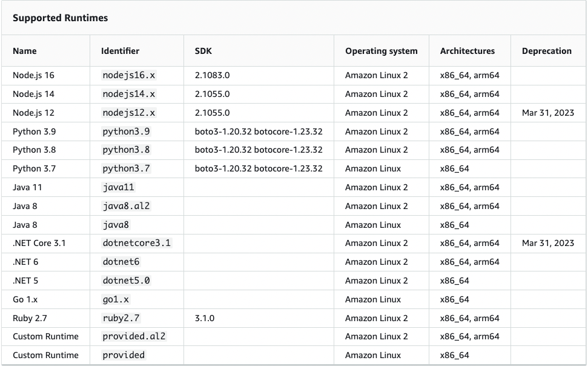The width and height of the screenshot is (588, 366).
Task: Click the Name column header
Action: click(25, 51)
